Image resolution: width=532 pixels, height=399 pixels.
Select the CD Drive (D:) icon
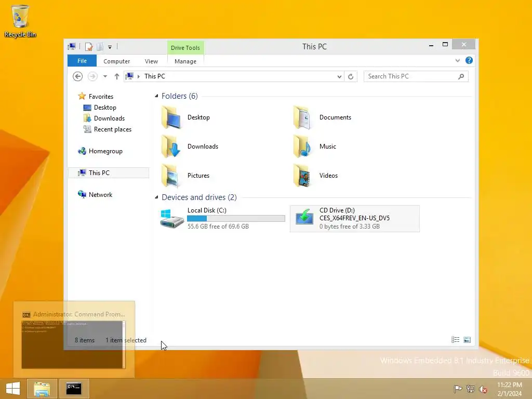click(304, 217)
